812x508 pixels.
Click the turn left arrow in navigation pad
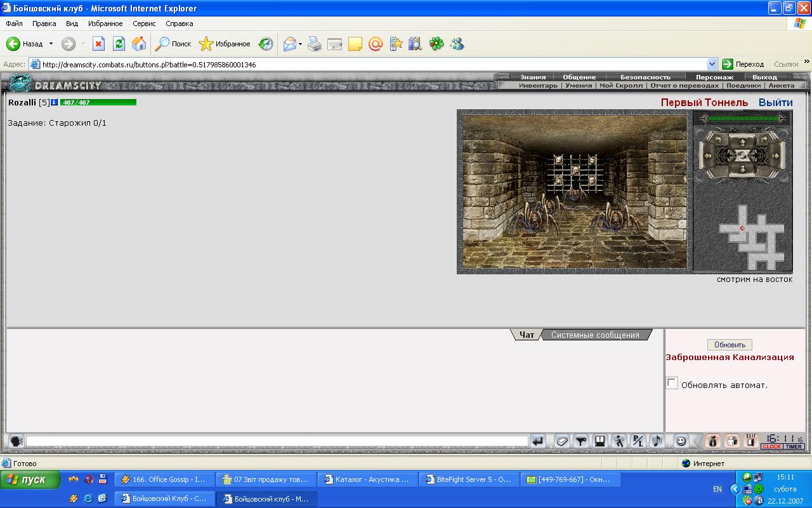(x=718, y=139)
